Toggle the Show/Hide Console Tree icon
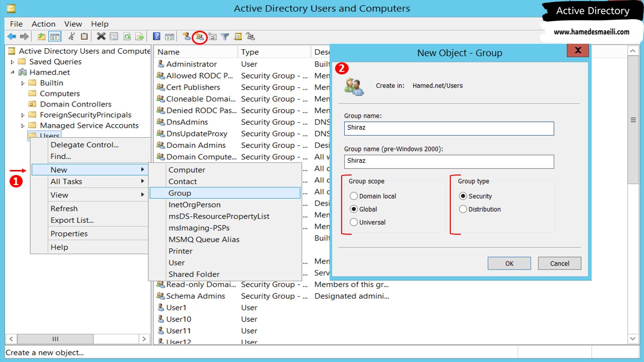The width and height of the screenshot is (644, 362). click(x=55, y=37)
